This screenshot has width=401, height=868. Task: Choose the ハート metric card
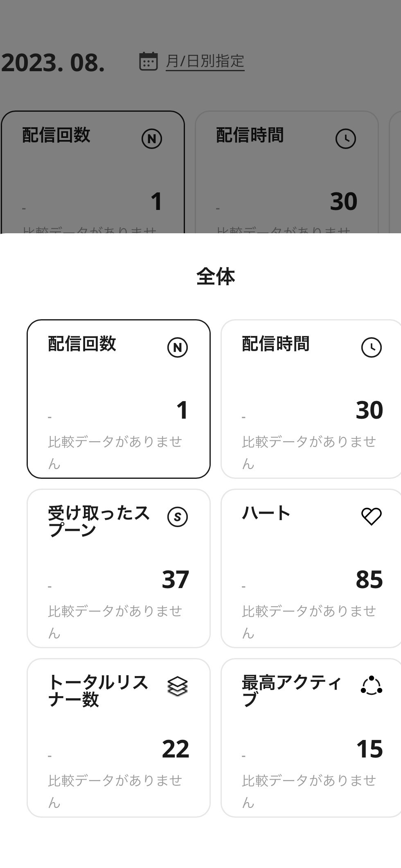(311, 568)
